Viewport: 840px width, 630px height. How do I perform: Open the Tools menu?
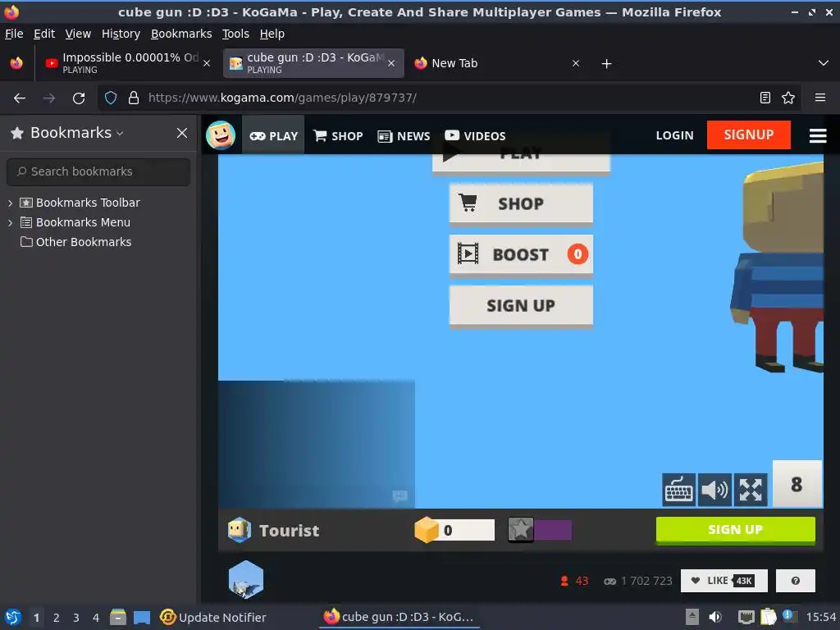[x=235, y=34]
